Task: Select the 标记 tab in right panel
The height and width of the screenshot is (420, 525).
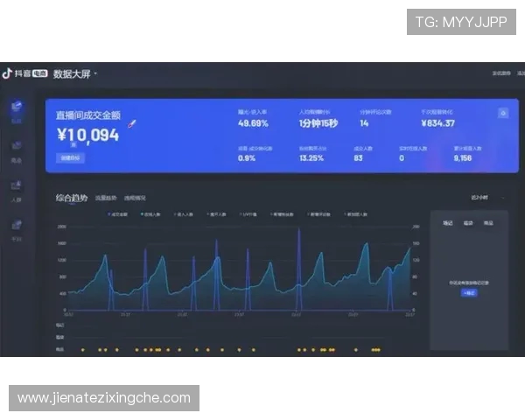Action: pyautogui.click(x=447, y=223)
